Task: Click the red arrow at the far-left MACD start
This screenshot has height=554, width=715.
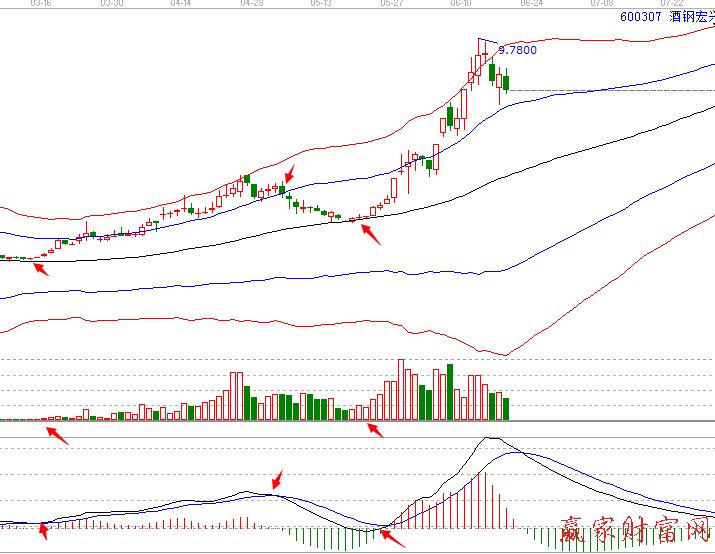Action: click(x=42, y=530)
